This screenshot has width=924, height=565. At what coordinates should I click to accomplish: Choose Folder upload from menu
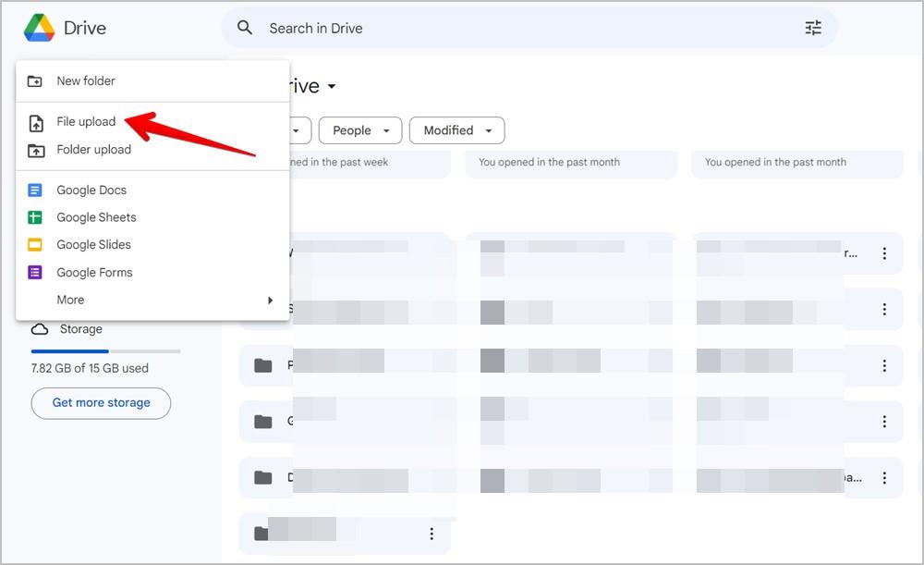click(152, 150)
